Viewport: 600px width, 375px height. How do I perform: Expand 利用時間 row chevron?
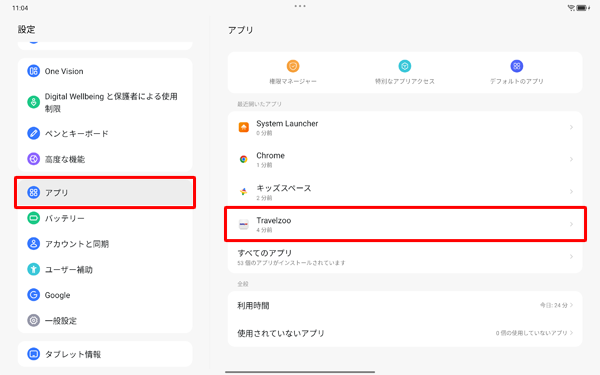572,305
